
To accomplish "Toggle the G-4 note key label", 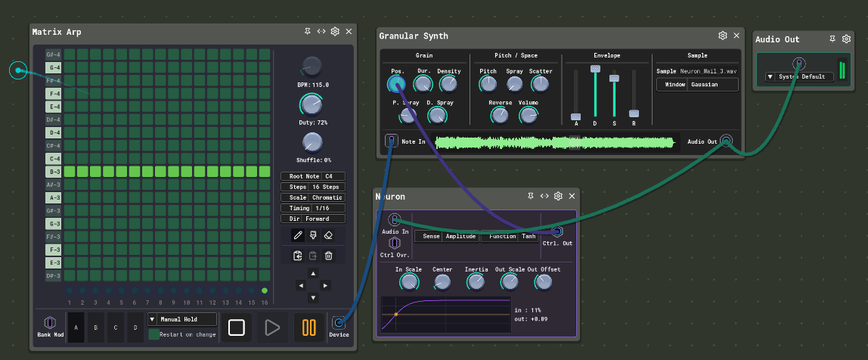I will point(53,67).
